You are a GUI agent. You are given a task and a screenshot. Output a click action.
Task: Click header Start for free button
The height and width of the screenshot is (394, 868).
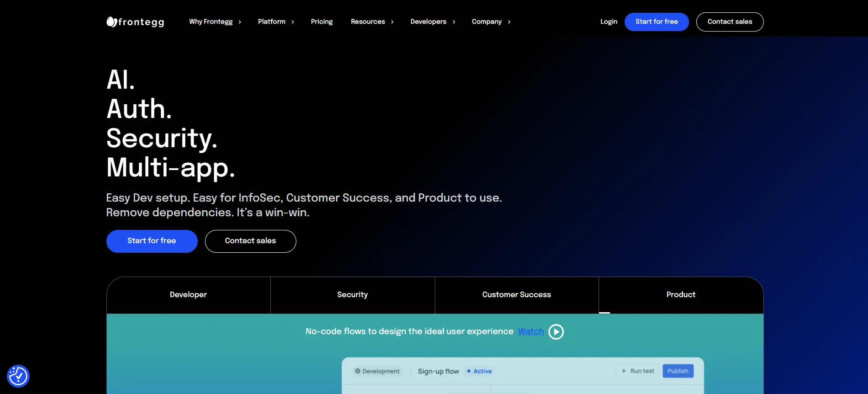[656, 22]
